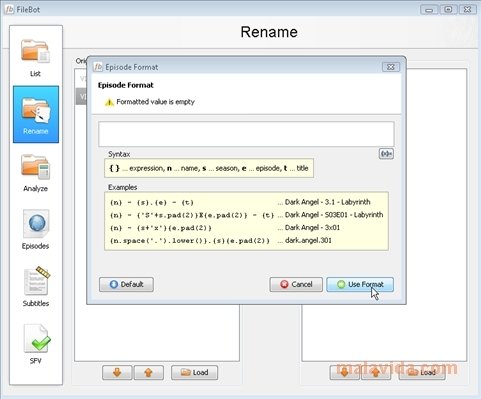Select example "{n} - {s+'x'}{e.pad(2)}"
Screen dimensions: 481x399
point(161,228)
